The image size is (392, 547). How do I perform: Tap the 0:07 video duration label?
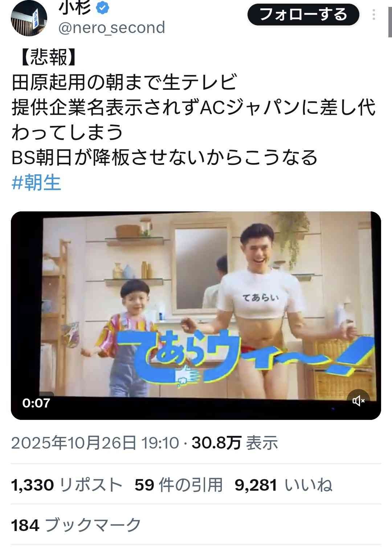coord(36,403)
